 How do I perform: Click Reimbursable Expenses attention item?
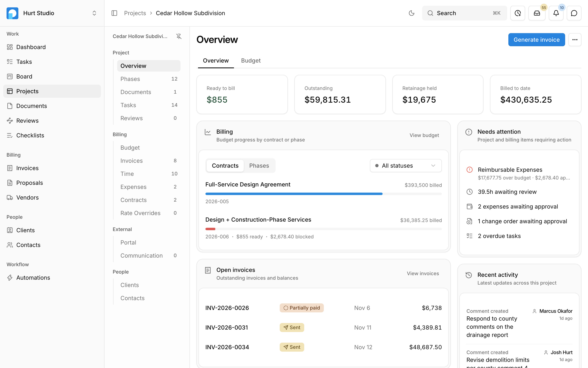pyautogui.click(x=519, y=174)
